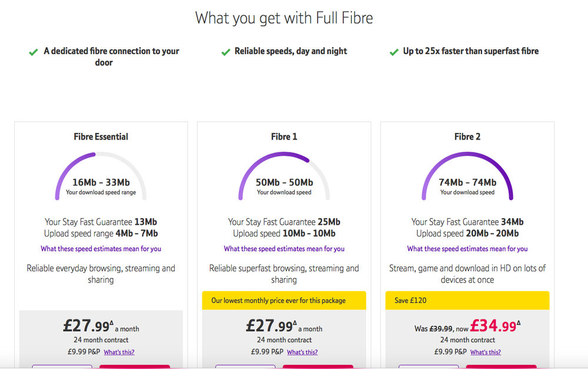Open speed estimates link under Fibre 1
Screen dimensions: 588x369
coord(284,249)
